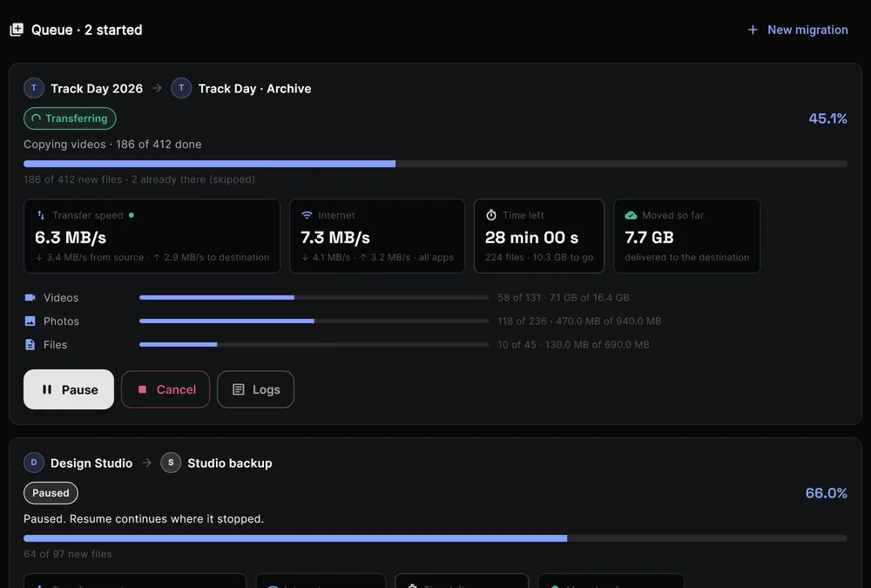Image resolution: width=871 pixels, height=588 pixels.
Task: Click the 45.1% progress percentage
Action: [x=827, y=118]
